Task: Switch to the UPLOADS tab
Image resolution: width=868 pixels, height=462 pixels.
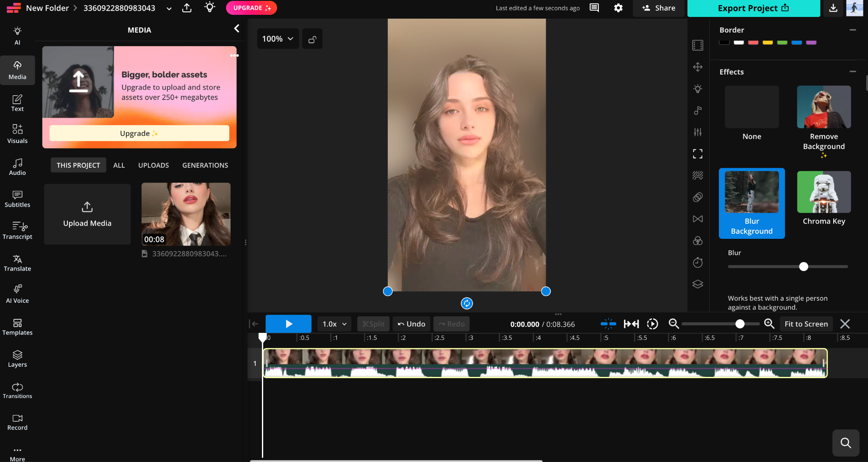Action: 153,165
